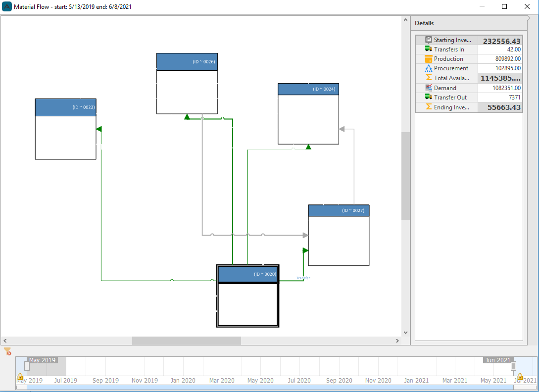Click the Starting Inventory value 232556.43
The image size is (539, 392).
pos(501,41)
